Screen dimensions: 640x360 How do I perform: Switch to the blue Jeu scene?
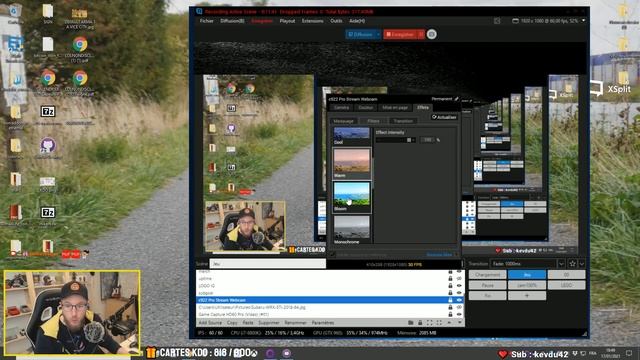(527, 275)
